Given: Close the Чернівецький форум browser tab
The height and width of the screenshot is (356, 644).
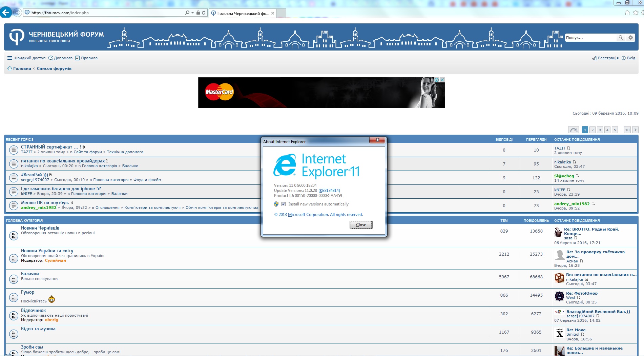Looking at the screenshot, I should 273,13.
